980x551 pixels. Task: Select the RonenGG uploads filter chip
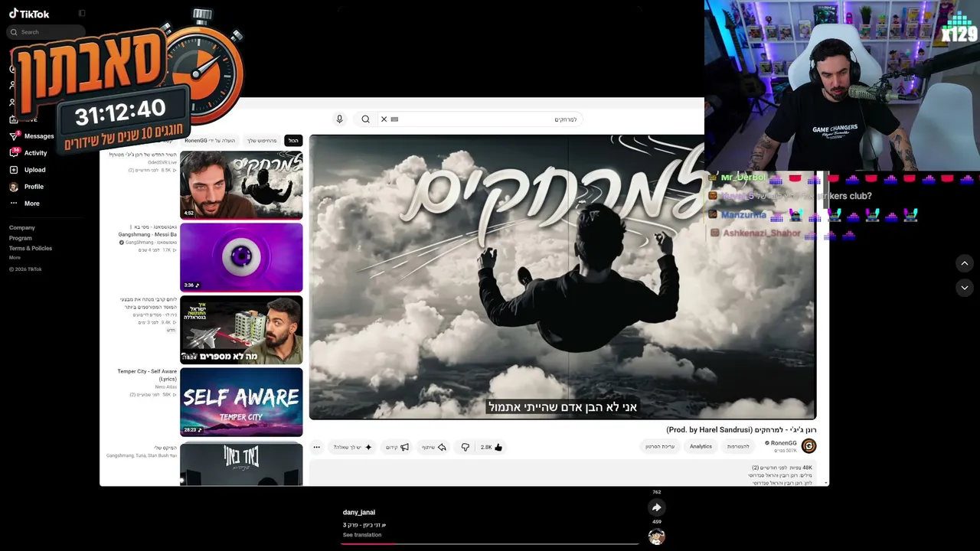(211, 141)
